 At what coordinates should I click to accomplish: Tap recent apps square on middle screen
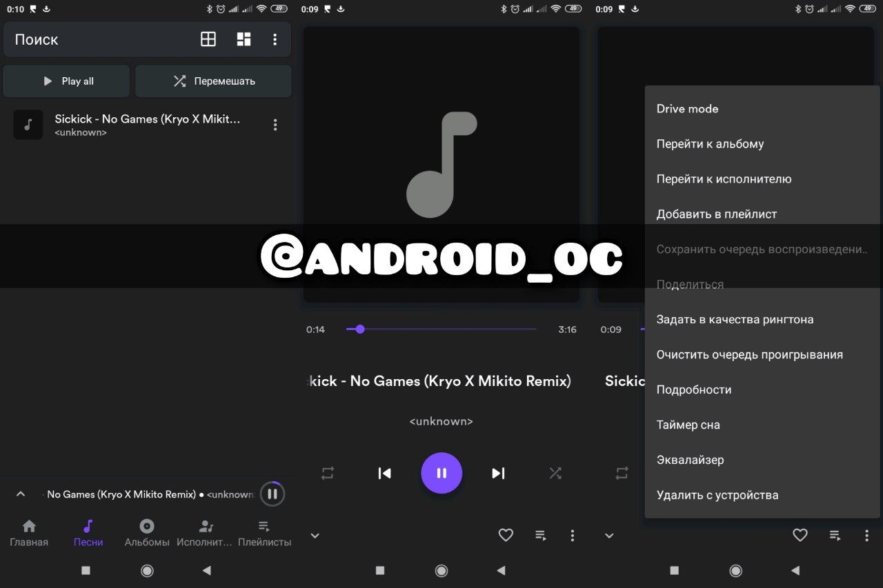(x=380, y=570)
